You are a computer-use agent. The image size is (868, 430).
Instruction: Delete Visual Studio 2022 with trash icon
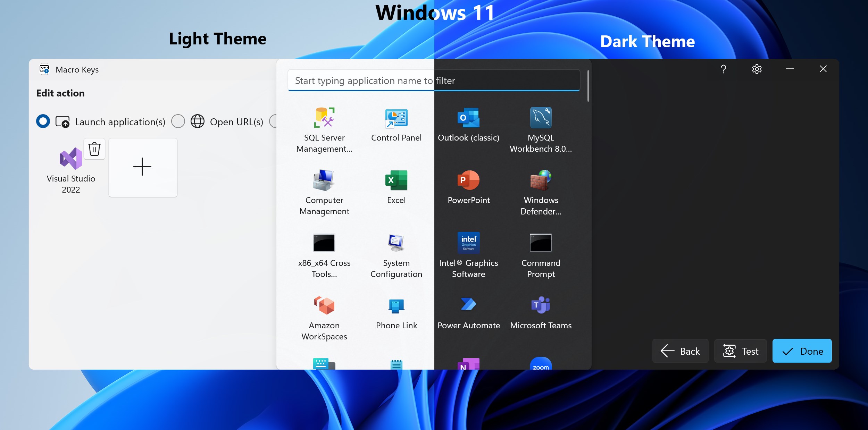point(94,149)
